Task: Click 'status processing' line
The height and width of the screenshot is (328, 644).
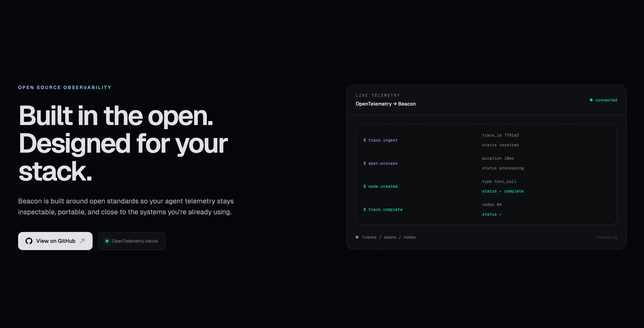Action: [503, 168]
